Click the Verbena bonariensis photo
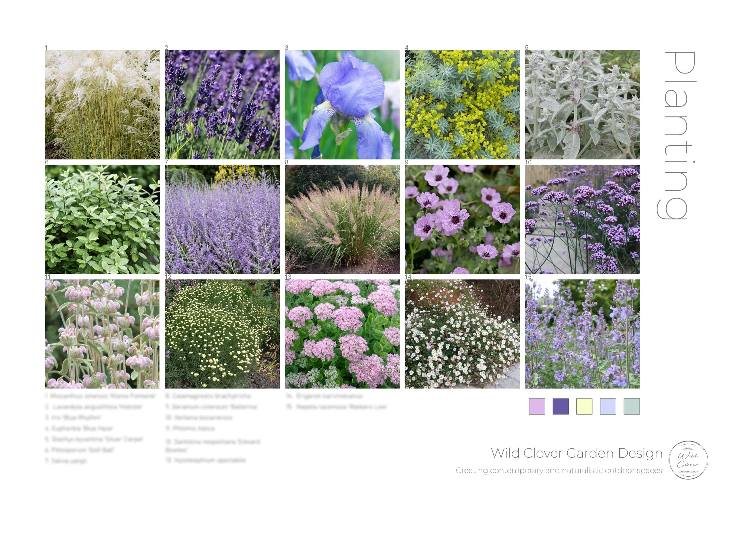 tap(582, 219)
